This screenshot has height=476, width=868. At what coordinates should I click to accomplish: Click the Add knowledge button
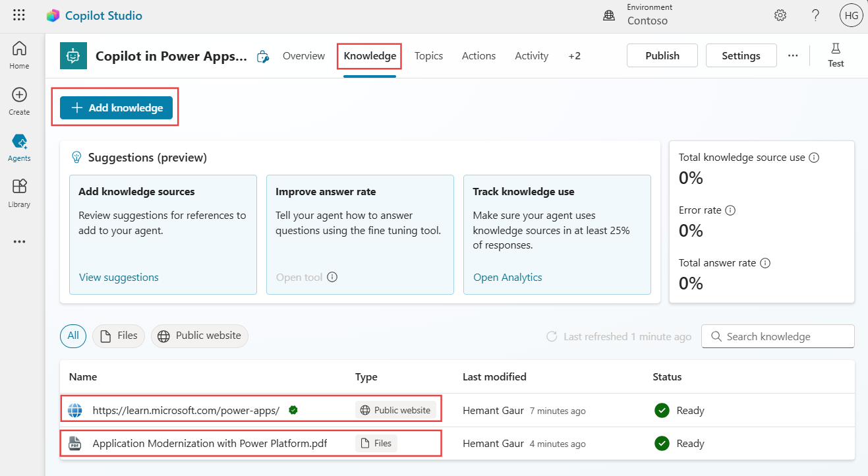[x=116, y=107]
